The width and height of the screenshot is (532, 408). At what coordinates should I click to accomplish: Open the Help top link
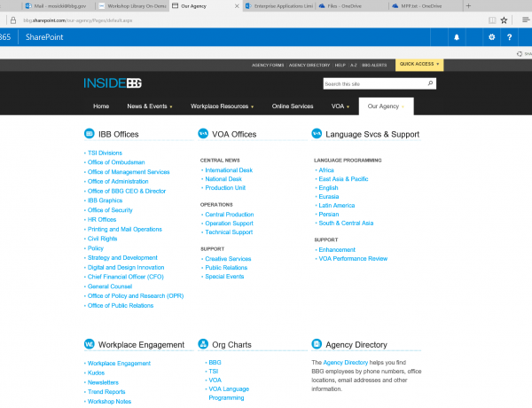pos(340,65)
